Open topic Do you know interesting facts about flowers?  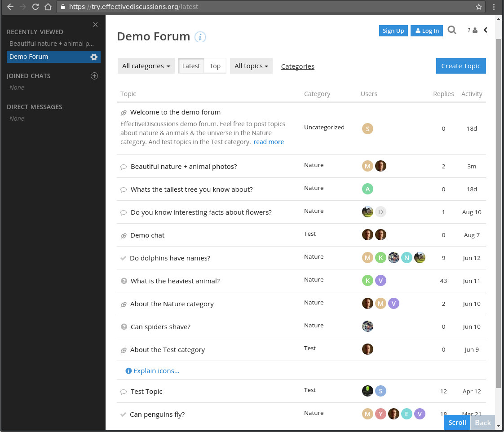(x=201, y=212)
